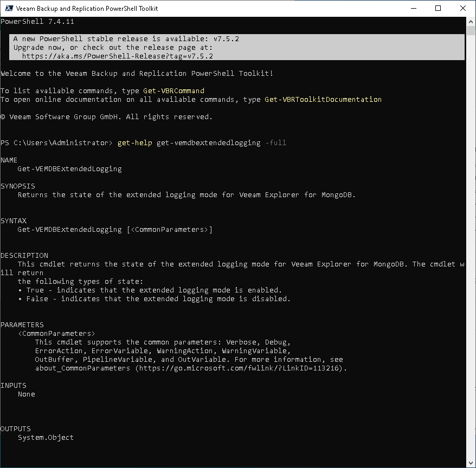Click the 'ErrorAction, ErrorVariable' parameters line
This screenshot has height=468, width=476.
pyautogui.click(x=163, y=351)
